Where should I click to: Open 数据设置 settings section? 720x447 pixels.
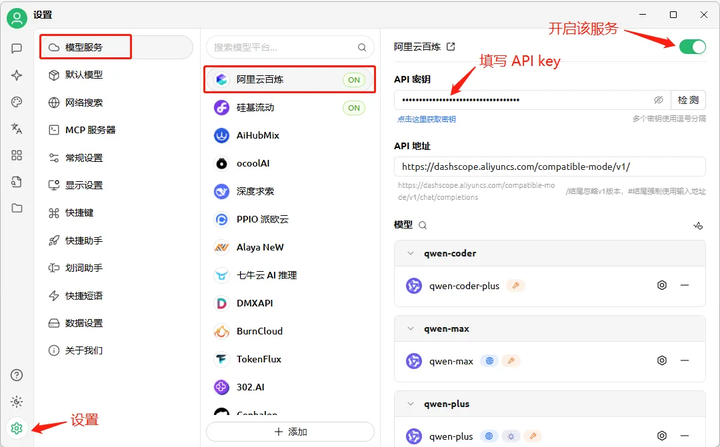117,323
